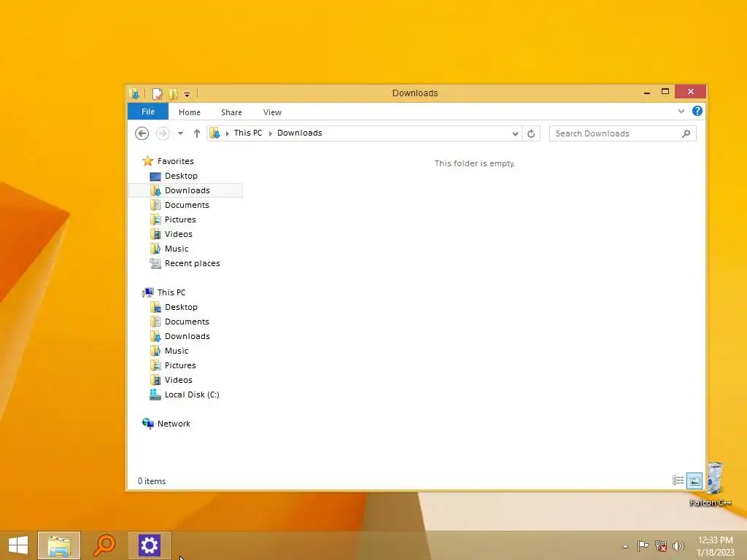The width and height of the screenshot is (747, 560).
Task: Refresh the Downloads folder
Action: [531, 134]
